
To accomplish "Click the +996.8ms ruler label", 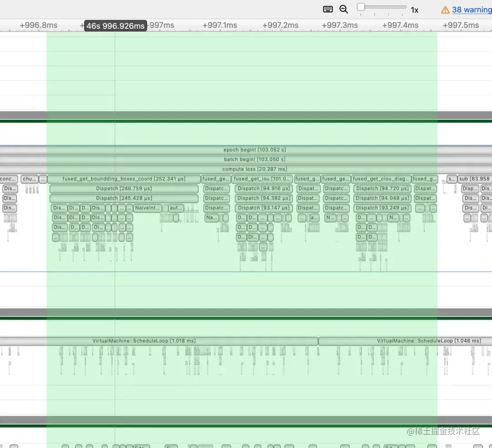I will pos(39,25).
